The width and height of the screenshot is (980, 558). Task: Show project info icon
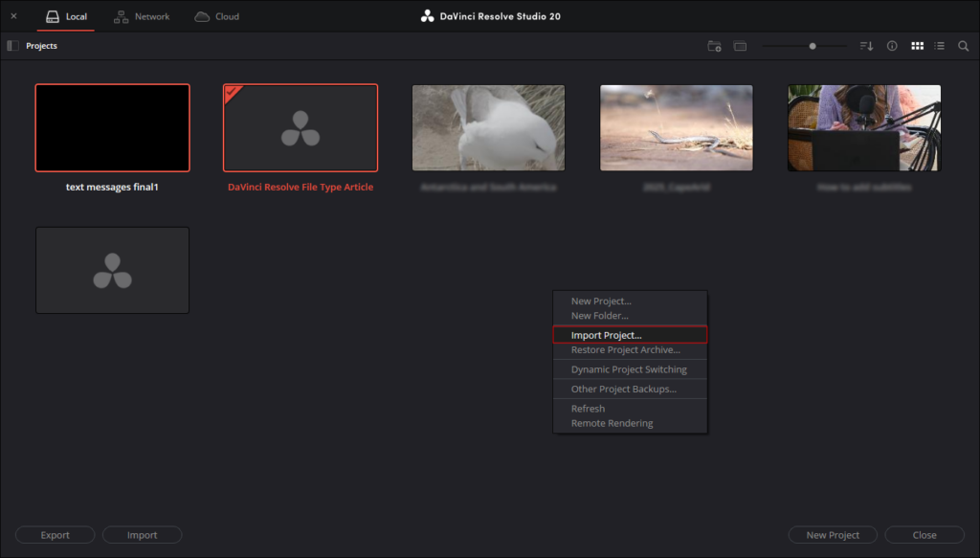click(x=892, y=46)
